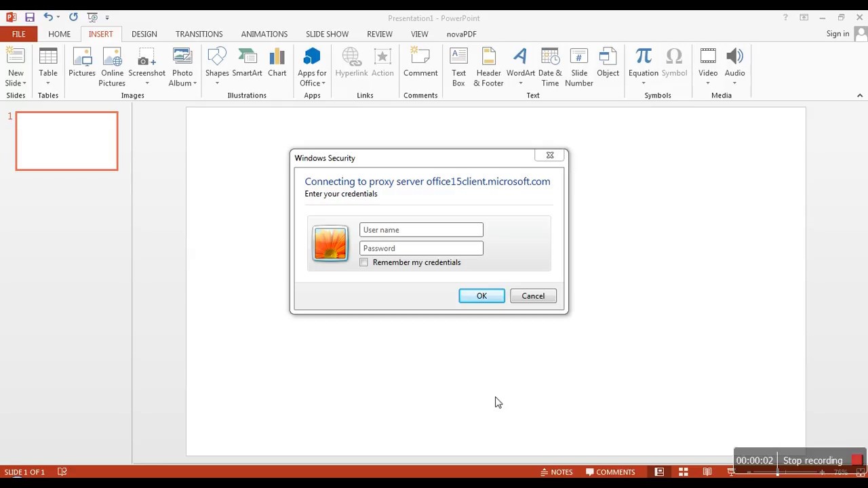
Task: Open the Shapes gallery
Action: pyautogui.click(x=217, y=67)
